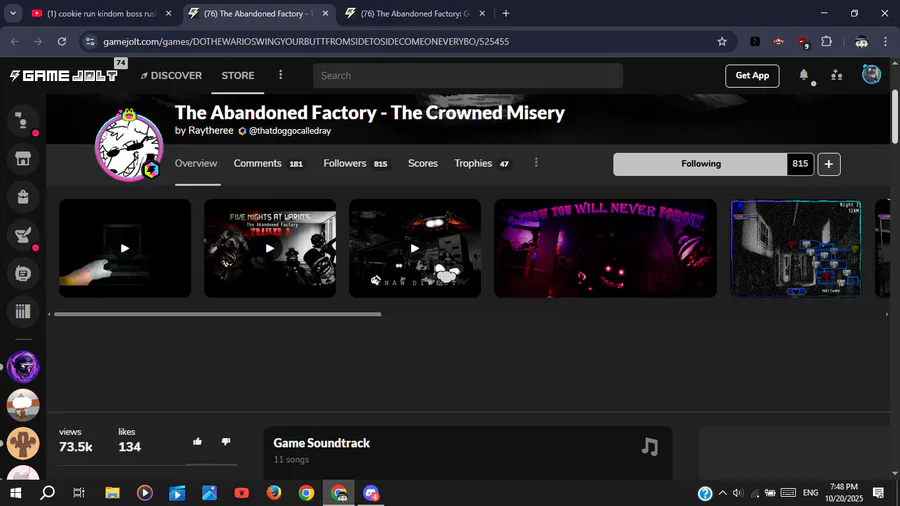Switch to the Followers tab
Viewport: 900px width, 506px height.
tap(355, 164)
